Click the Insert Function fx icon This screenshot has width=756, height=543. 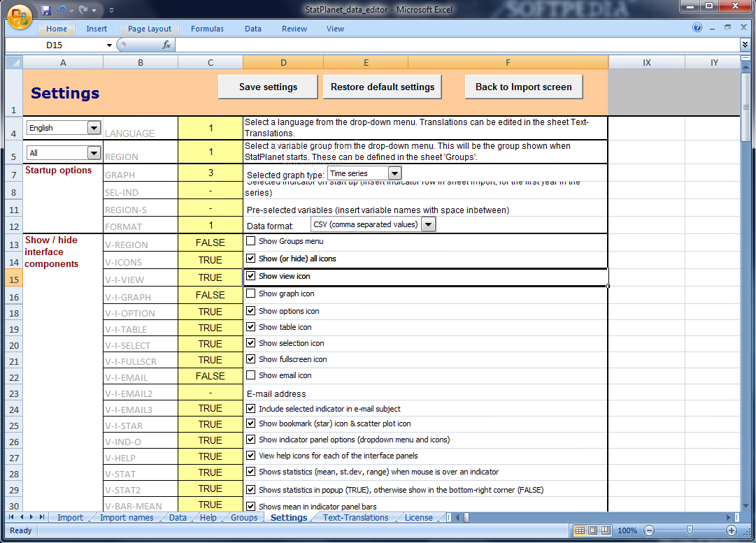pyautogui.click(x=166, y=45)
